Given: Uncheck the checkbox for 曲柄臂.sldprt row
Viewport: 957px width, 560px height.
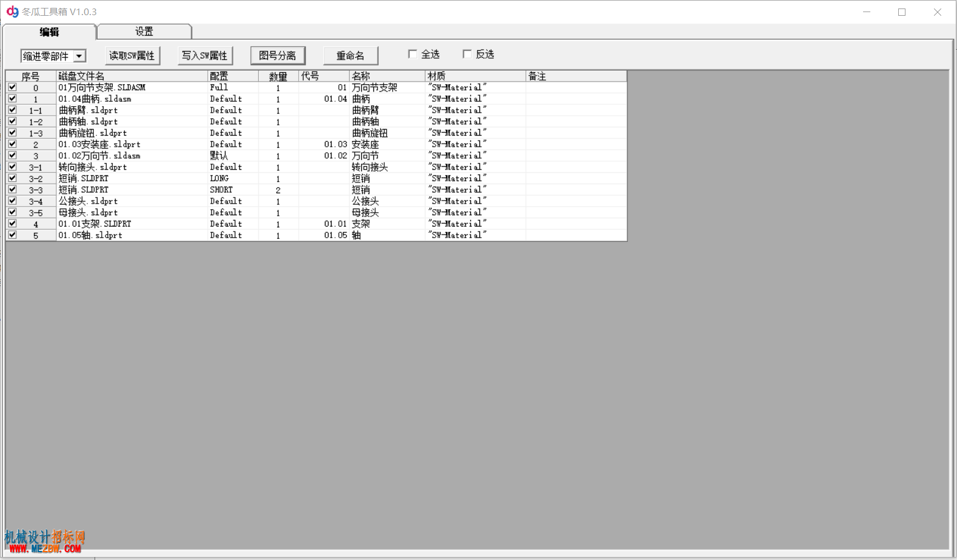Looking at the screenshot, I should (12, 110).
